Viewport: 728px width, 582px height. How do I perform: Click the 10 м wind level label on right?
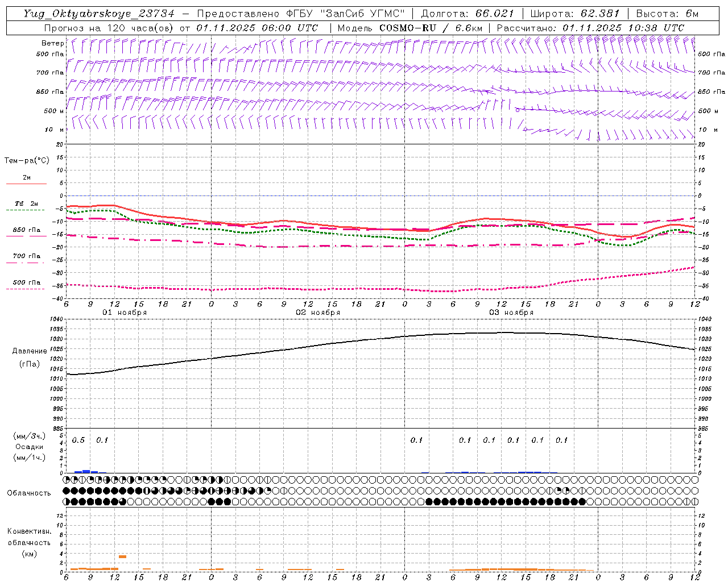point(708,130)
